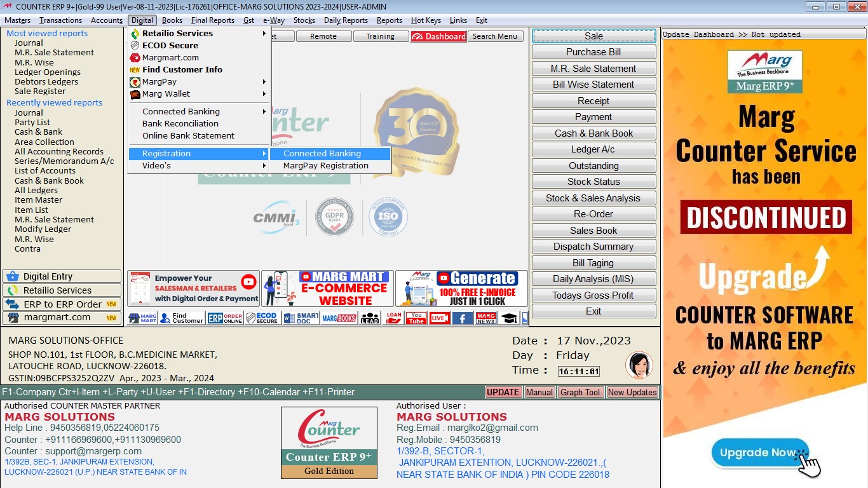Viewport: 868px width, 488px height.
Task: Click the red UPDATE button
Action: (x=503, y=392)
